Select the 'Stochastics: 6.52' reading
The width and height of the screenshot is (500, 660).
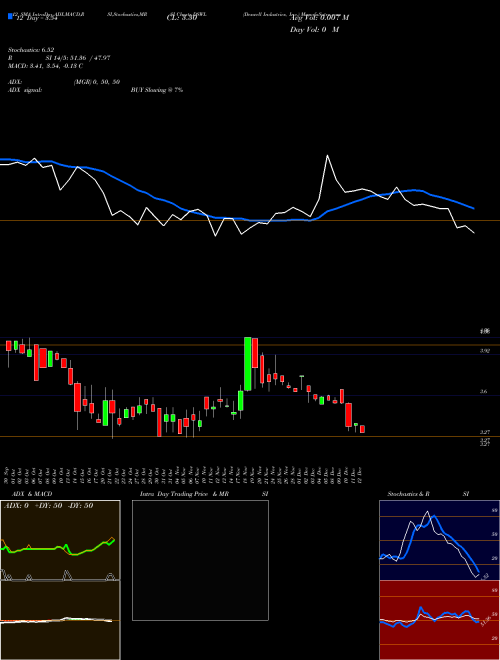coord(31,50)
